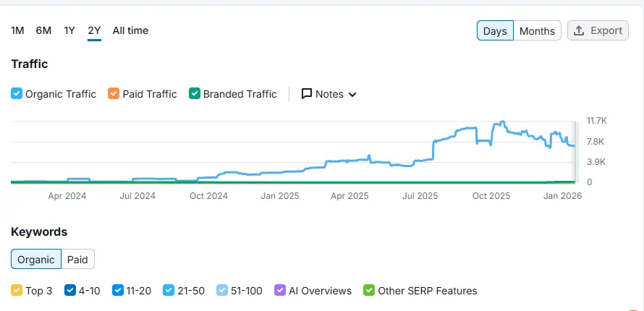Uncheck the Organic Traffic checkbox
The width and height of the screenshot is (644, 311).
tap(17, 94)
